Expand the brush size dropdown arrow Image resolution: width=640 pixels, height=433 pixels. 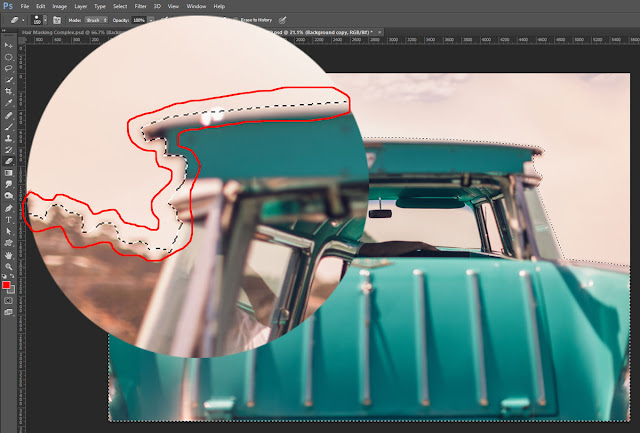(x=45, y=20)
